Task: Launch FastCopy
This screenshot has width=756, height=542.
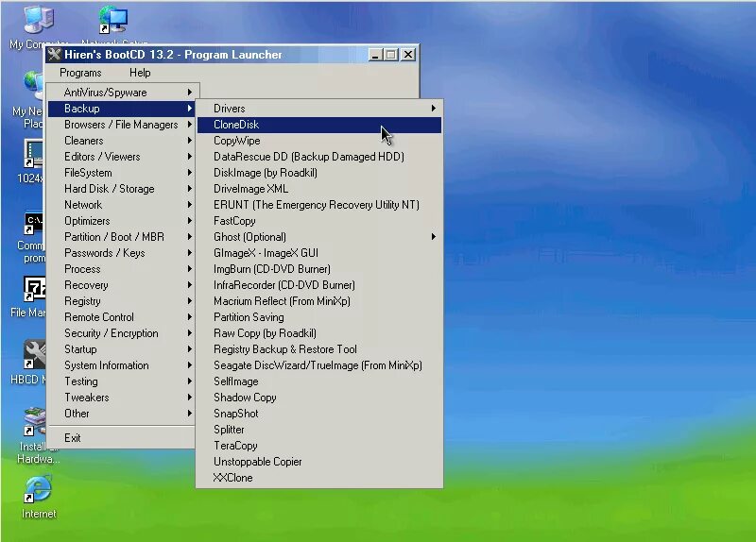Action: click(x=319, y=221)
